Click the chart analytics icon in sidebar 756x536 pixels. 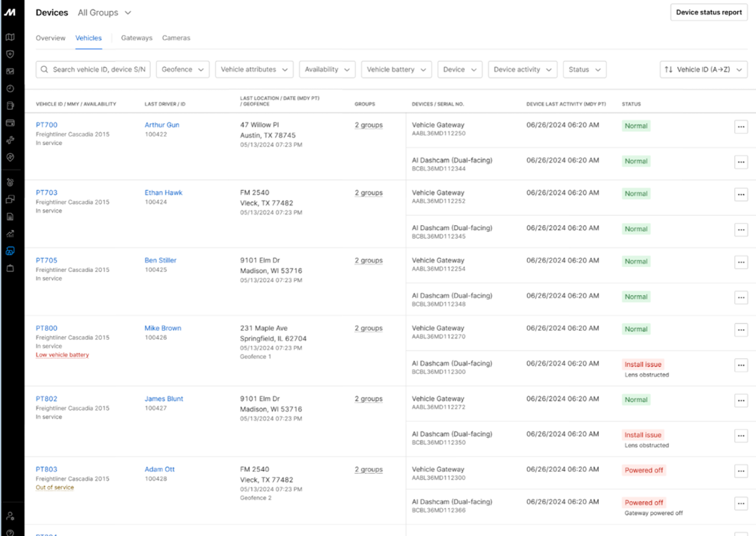pyautogui.click(x=10, y=233)
